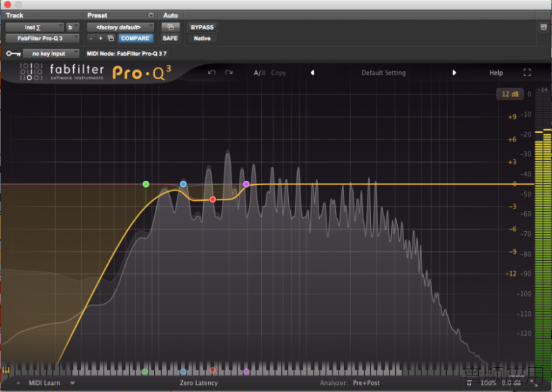Open Default Setting preset browser
Screen dimensions: 552x392
[x=383, y=72]
